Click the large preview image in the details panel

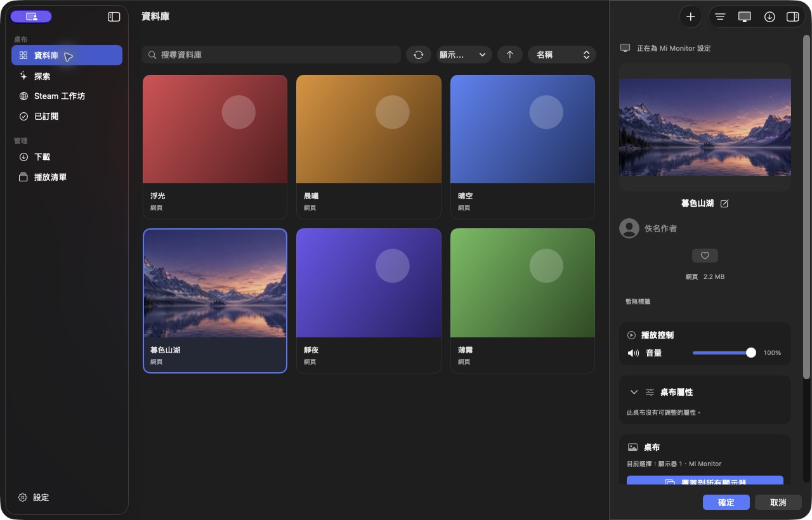click(705, 127)
